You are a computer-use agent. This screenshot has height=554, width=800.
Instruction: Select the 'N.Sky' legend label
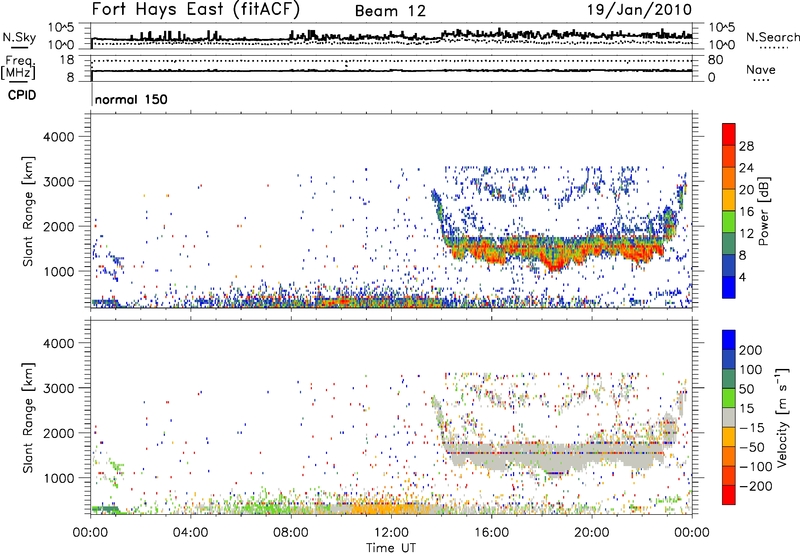point(19,37)
